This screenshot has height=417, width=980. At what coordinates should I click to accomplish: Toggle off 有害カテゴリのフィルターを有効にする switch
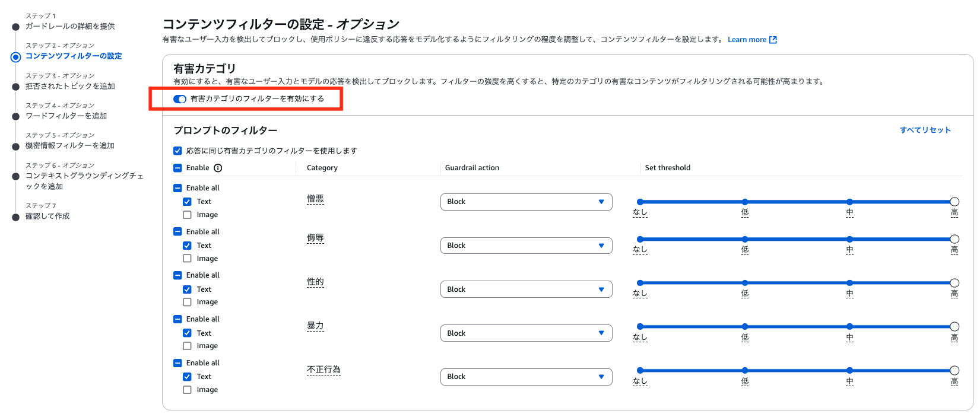180,99
